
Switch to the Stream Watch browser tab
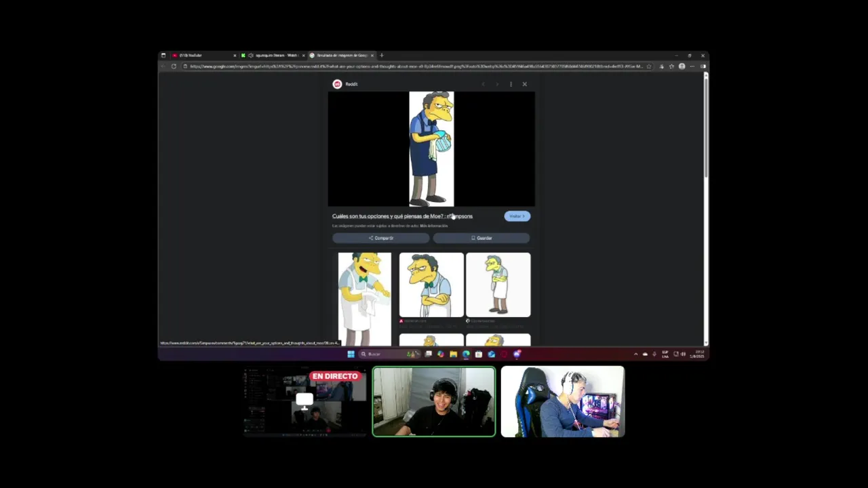tap(273, 56)
